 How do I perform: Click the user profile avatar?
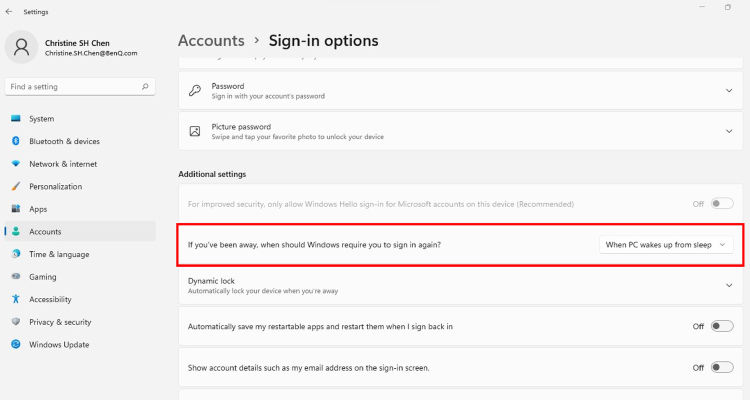22,47
